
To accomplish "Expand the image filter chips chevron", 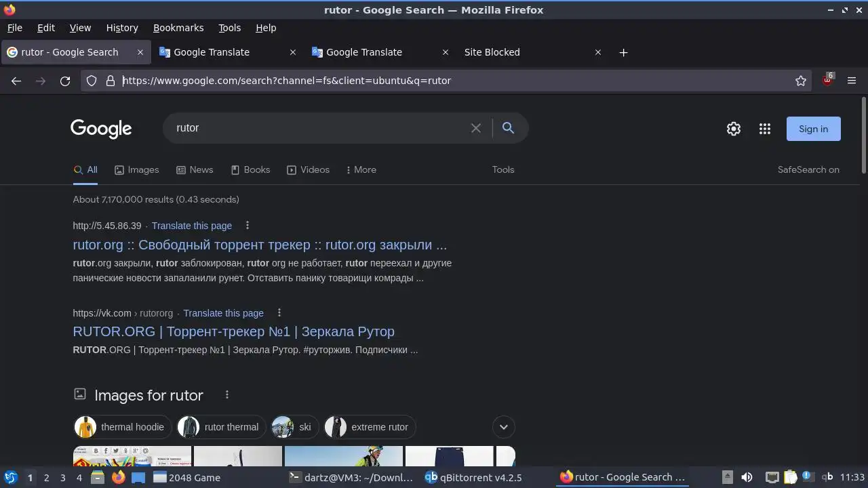I will point(504,427).
